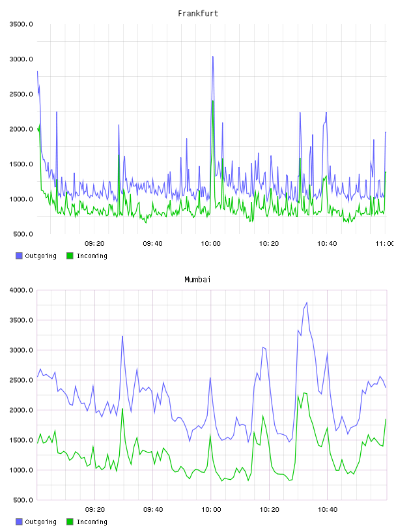Click the 1000.0 y-axis label on Mumbai chart
This screenshot has width=396, height=532.
coord(21,470)
